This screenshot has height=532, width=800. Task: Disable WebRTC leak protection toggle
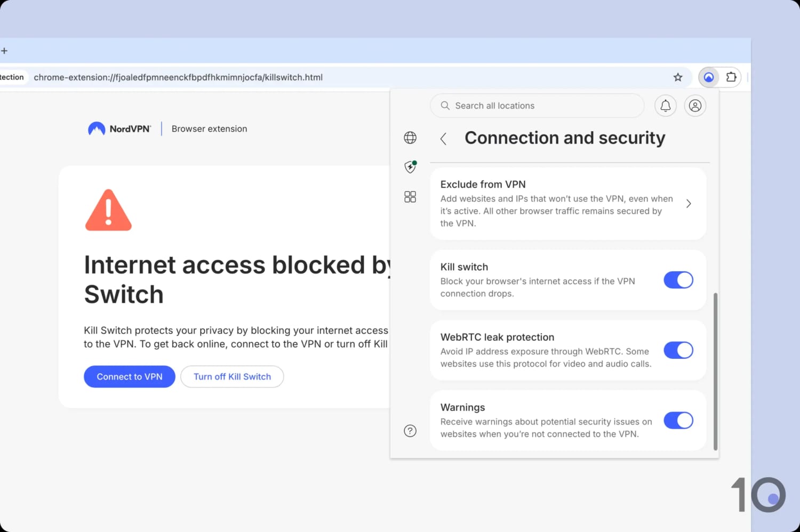pos(678,350)
